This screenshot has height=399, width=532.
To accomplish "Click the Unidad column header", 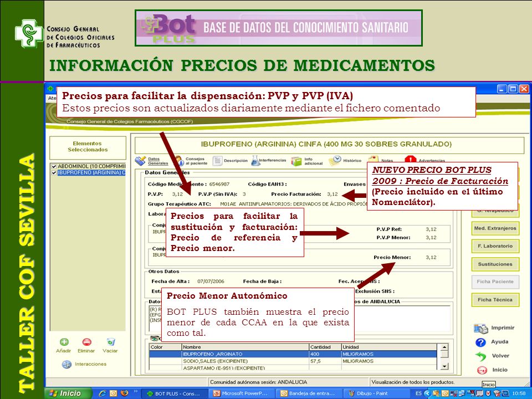I will pyautogui.click(x=389, y=347).
